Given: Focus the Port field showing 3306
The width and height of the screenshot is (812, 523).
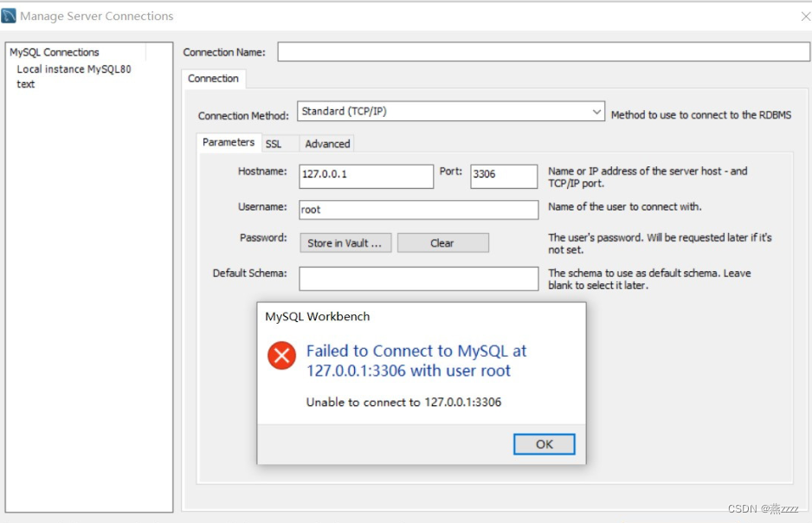Looking at the screenshot, I should 504,176.
